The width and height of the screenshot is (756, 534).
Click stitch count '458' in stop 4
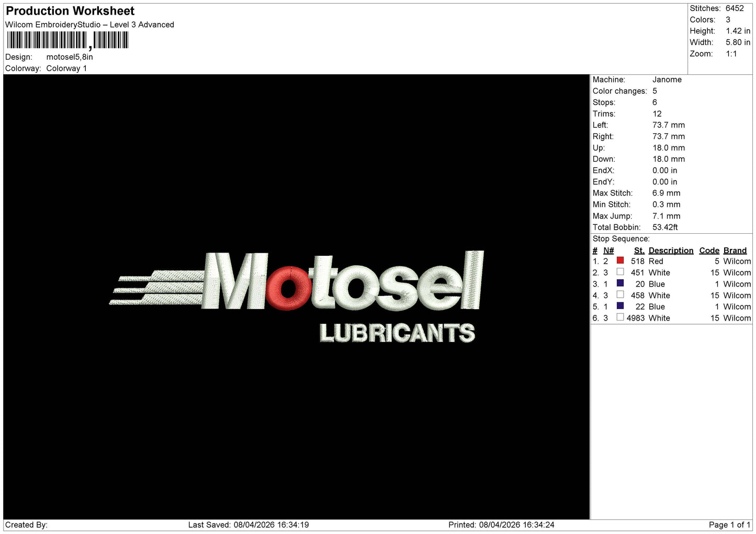click(x=638, y=296)
